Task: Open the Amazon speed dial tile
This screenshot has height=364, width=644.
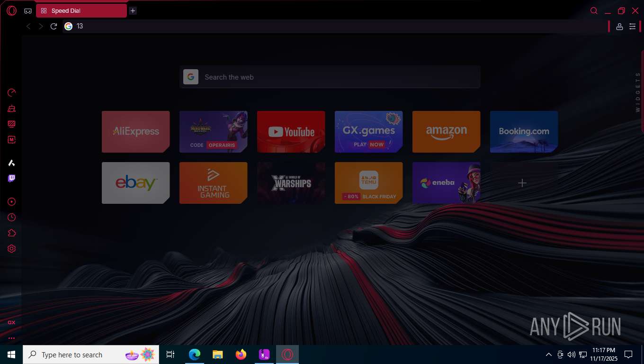Action: click(446, 132)
